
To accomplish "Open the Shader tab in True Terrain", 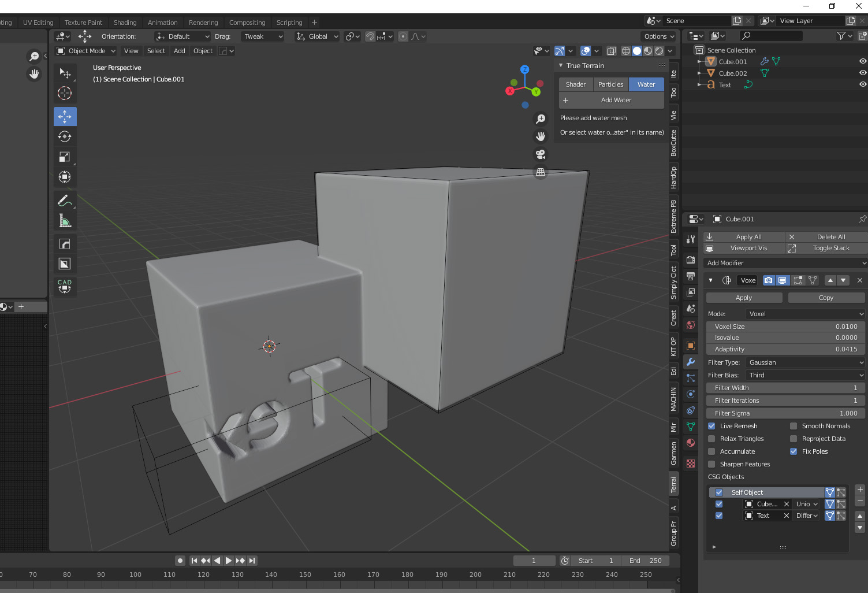I will [576, 84].
